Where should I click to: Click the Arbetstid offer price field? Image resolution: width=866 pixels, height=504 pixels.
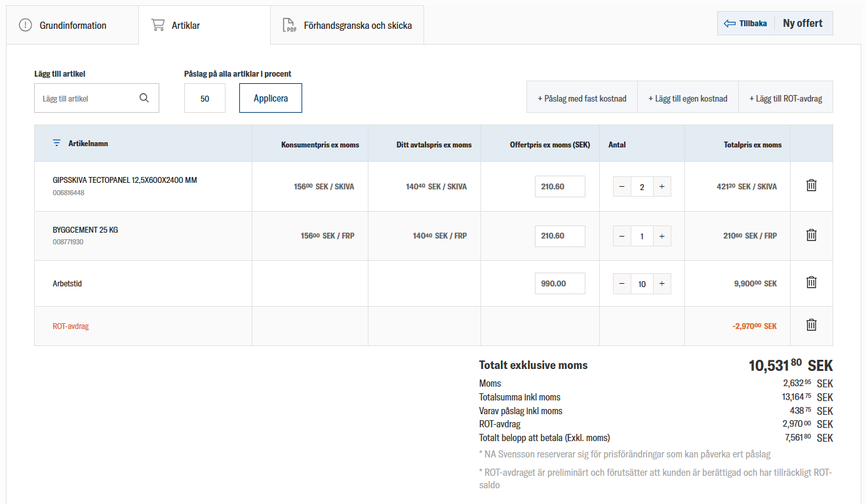point(559,284)
